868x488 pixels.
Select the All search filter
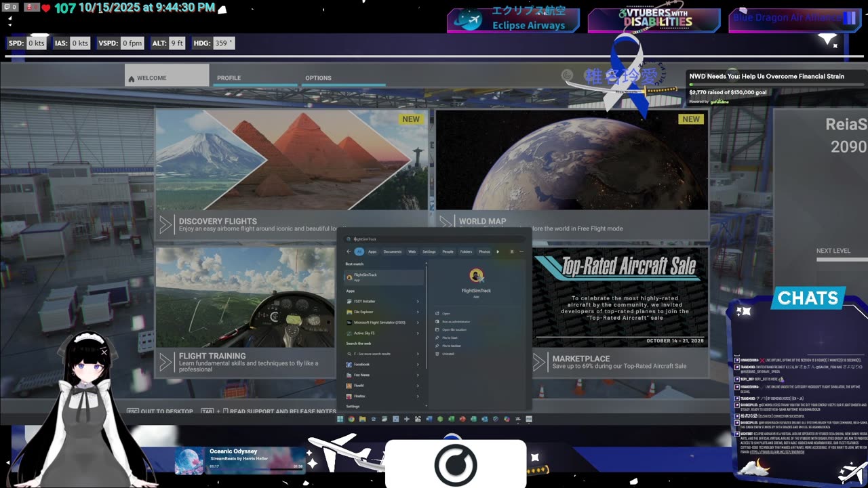coord(359,251)
